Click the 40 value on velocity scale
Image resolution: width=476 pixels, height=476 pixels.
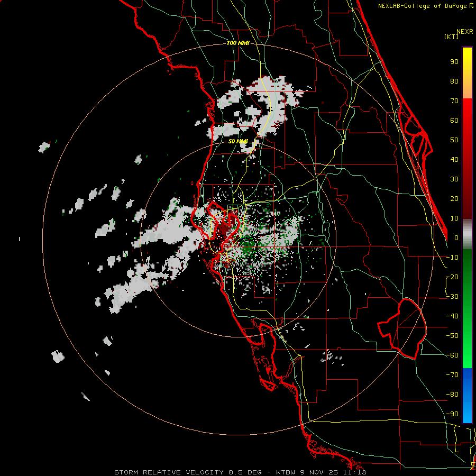coord(454,159)
